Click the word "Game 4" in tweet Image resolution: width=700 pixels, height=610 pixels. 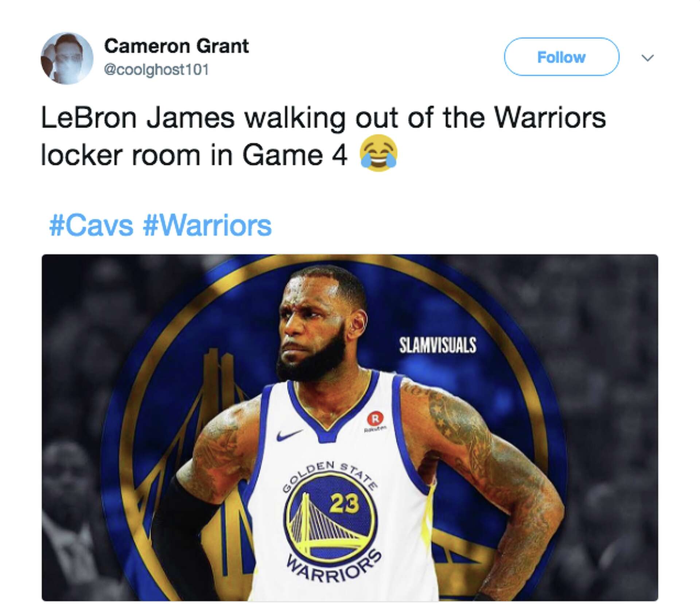[x=295, y=155]
